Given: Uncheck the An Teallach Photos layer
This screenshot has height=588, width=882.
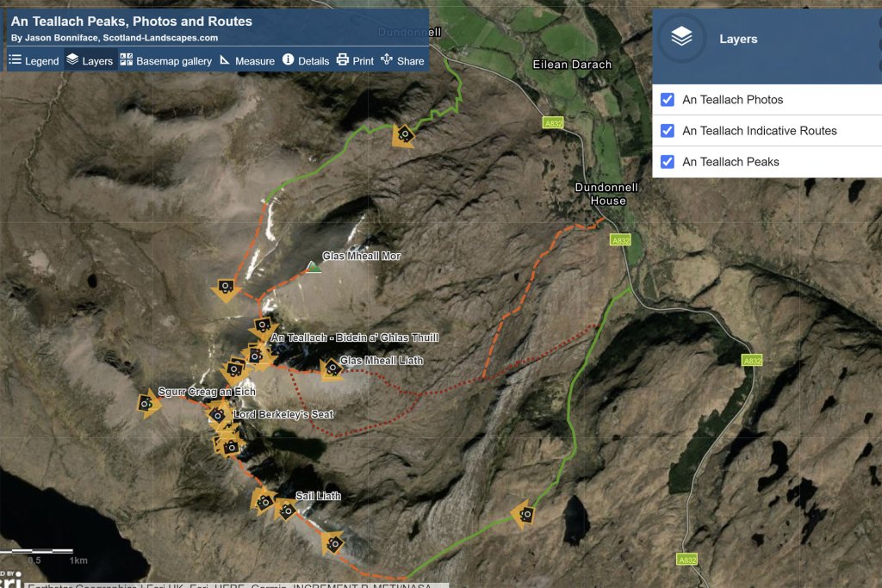Looking at the screenshot, I should (667, 99).
